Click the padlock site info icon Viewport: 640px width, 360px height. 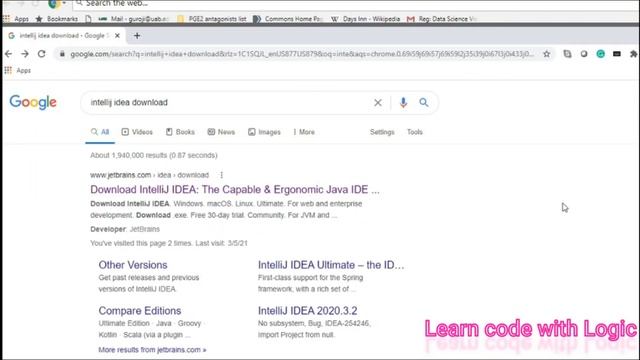pyautogui.click(x=62, y=54)
